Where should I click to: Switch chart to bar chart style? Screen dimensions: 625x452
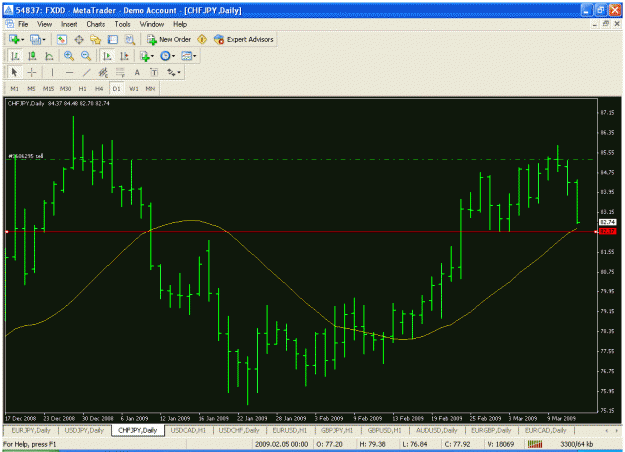tap(15, 56)
